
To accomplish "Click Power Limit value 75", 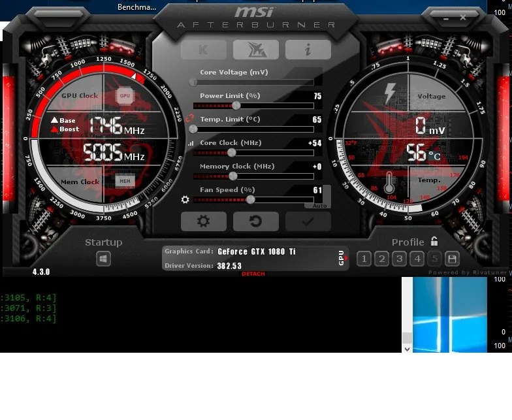I will tap(317, 97).
